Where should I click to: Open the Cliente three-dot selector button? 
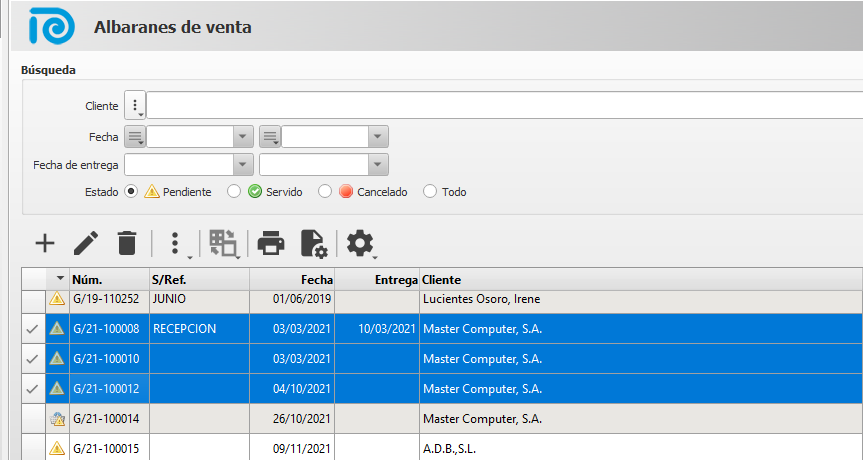pyautogui.click(x=135, y=105)
